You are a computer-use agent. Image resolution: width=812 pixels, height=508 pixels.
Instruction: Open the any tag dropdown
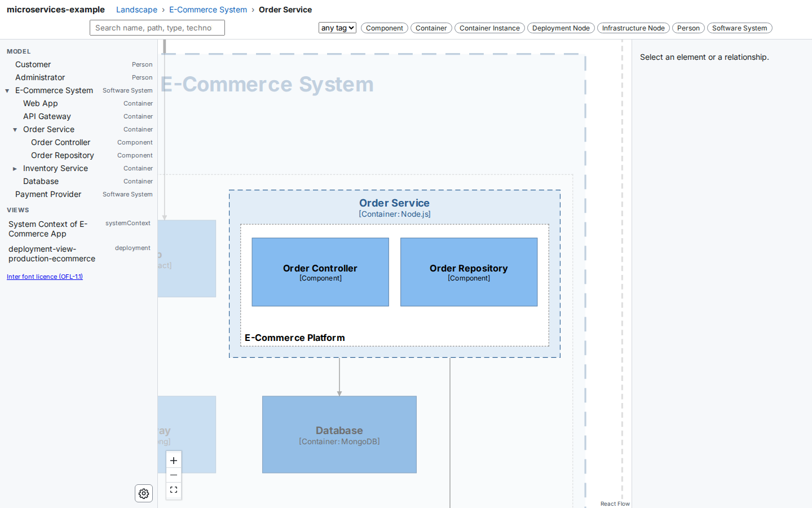[337, 28]
